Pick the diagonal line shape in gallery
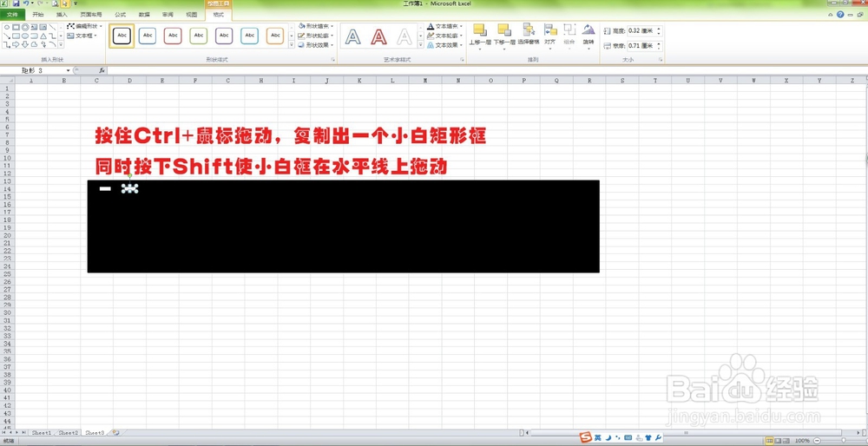Viewport: 868px width, 446px height. click(x=53, y=27)
